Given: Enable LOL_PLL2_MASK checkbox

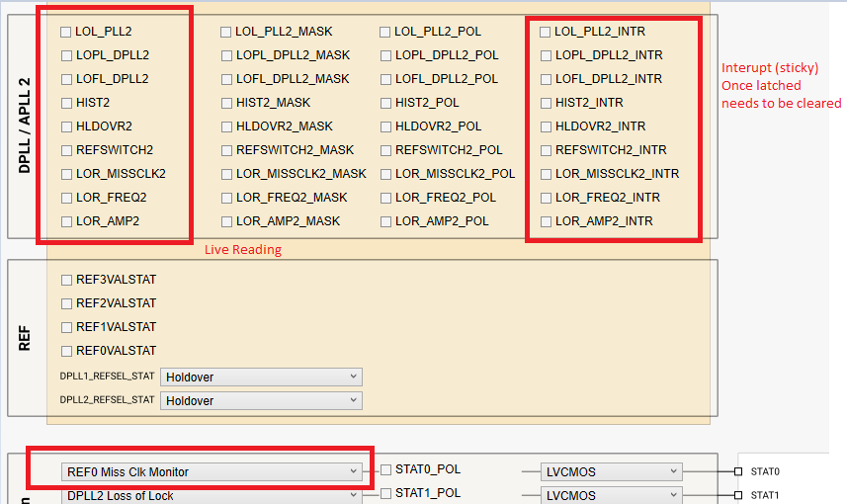Looking at the screenshot, I should click(x=225, y=33).
